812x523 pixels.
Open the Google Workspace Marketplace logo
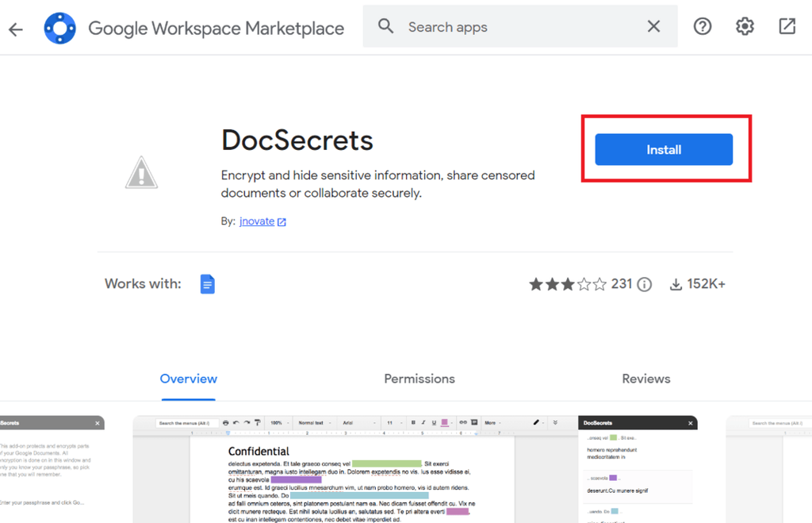(60, 28)
